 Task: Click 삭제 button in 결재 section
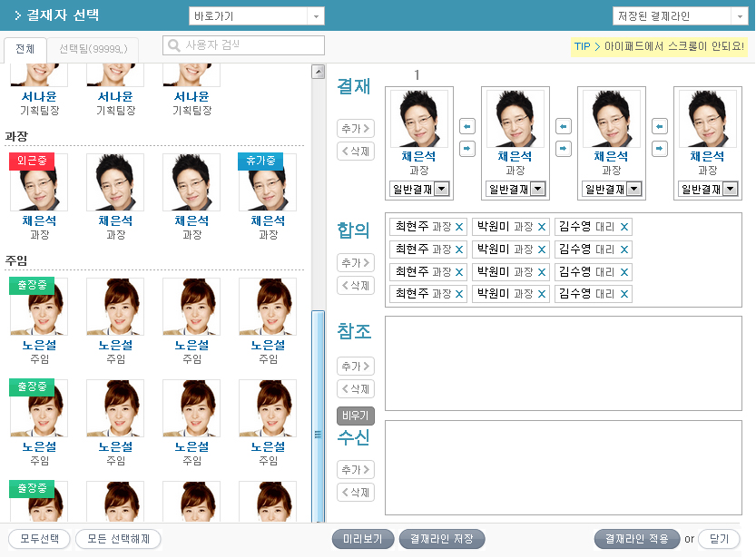coord(355,152)
